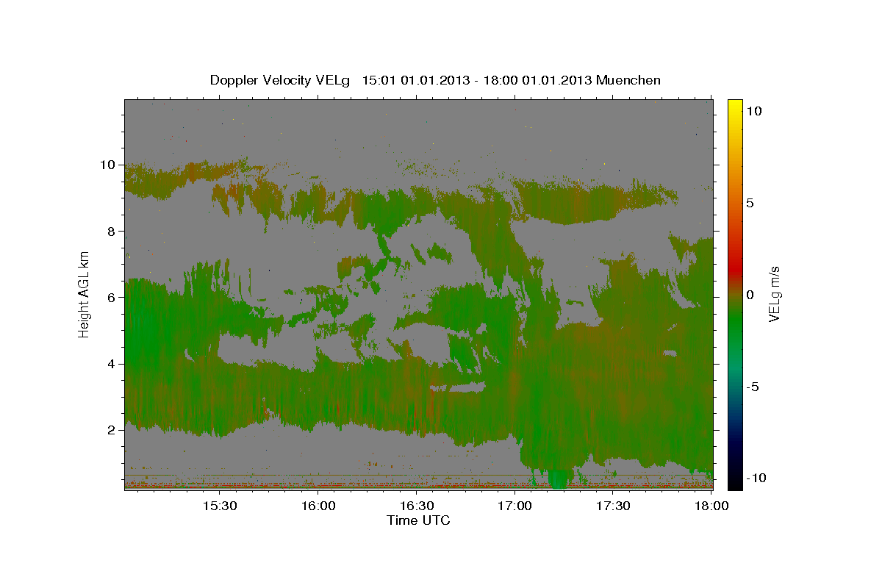Click the plot title 'Doppler Velocity VELg'
Image resolution: width=882 pixels, height=588 pixels.
[x=280, y=80]
